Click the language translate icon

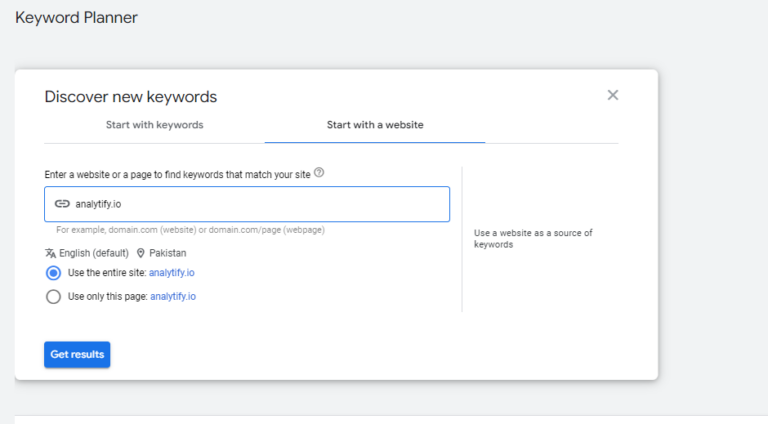click(x=50, y=253)
